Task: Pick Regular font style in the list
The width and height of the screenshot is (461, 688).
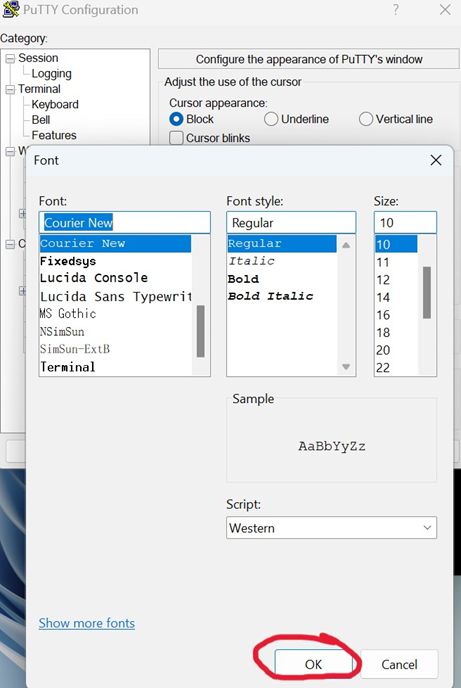Action: pyautogui.click(x=282, y=244)
